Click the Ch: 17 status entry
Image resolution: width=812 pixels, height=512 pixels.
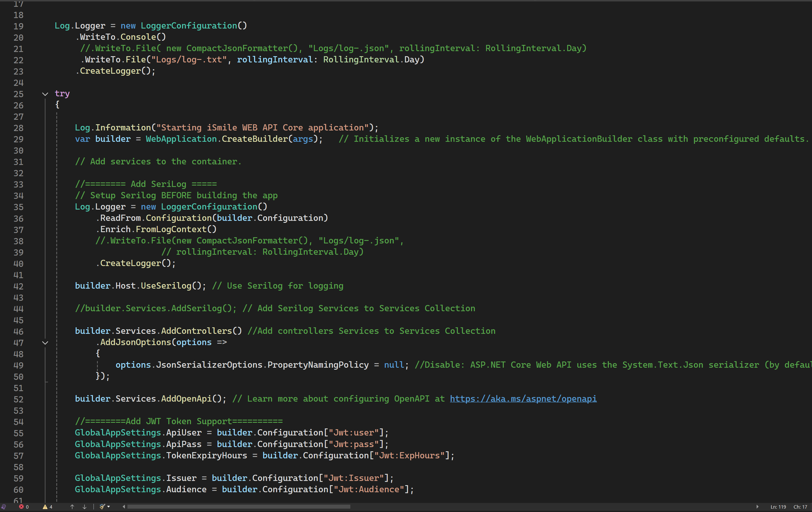[x=800, y=507]
